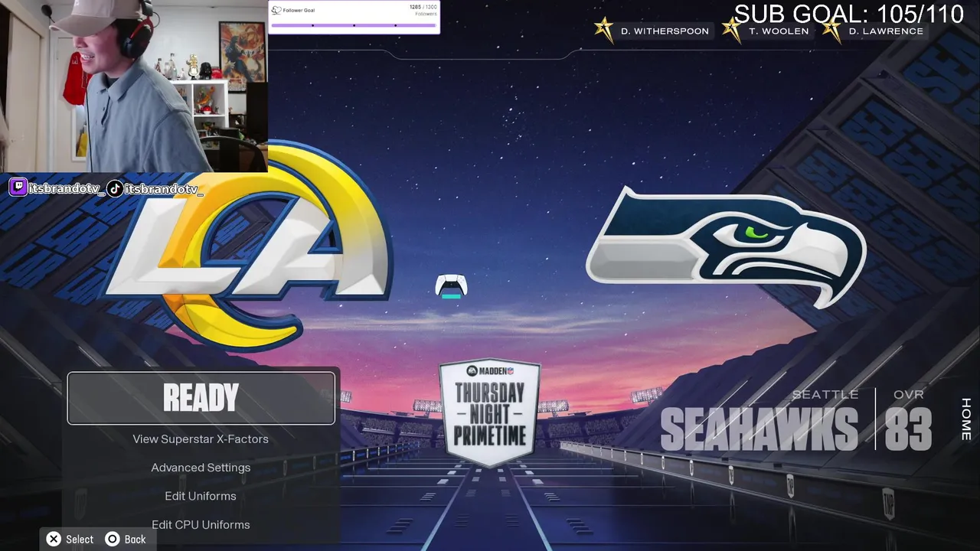
Task: Select Edit CPU Uniforms option
Action: (201, 524)
